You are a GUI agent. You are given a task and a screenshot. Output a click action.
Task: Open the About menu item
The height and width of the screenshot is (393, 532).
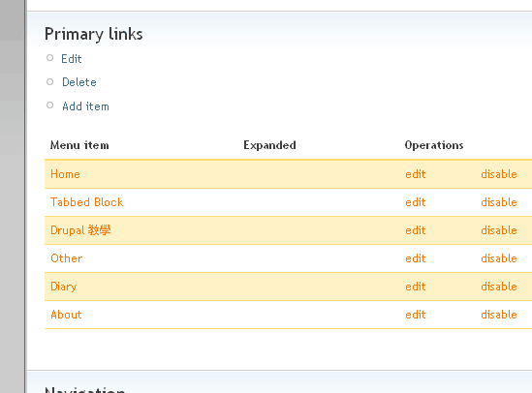(66, 315)
